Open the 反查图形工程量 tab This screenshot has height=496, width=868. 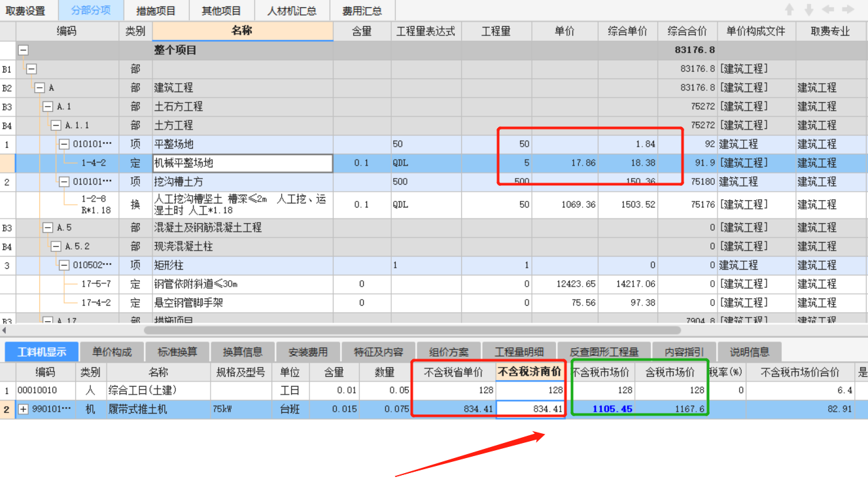[x=604, y=352]
